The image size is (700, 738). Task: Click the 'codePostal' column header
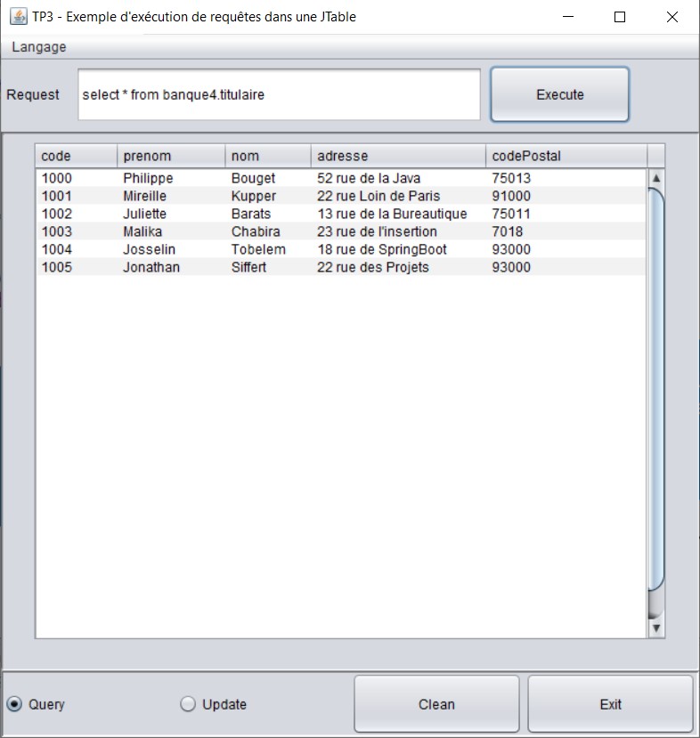click(566, 156)
